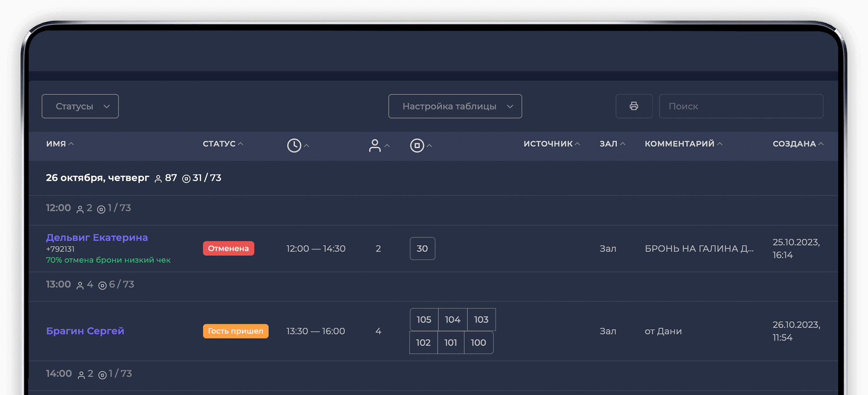The width and height of the screenshot is (868, 395).
Task: Sort the table by Имя column
Action: point(56,144)
